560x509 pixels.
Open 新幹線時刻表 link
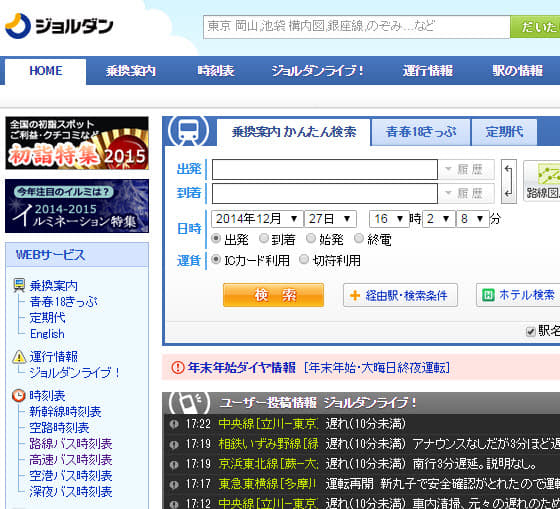[x=65, y=411]
